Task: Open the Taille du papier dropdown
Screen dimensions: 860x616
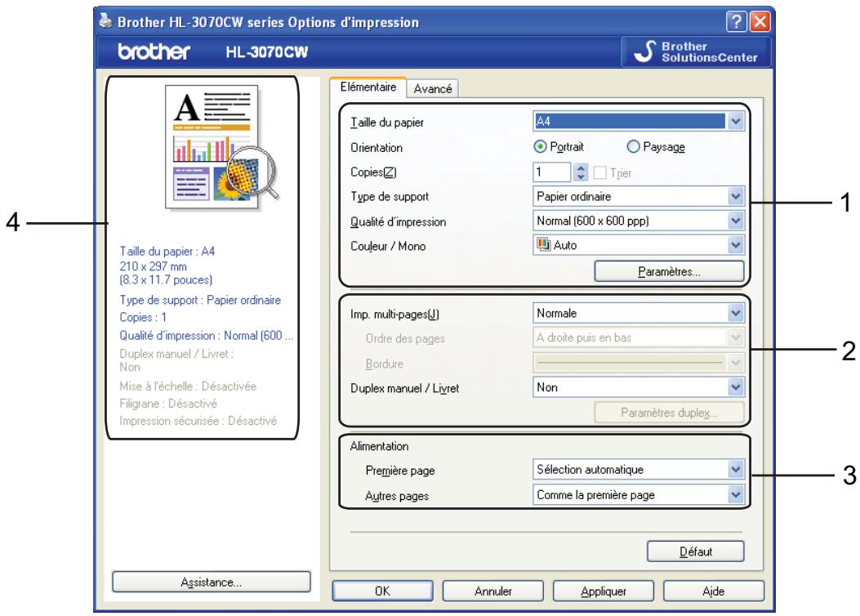Action: coord(639,121)
